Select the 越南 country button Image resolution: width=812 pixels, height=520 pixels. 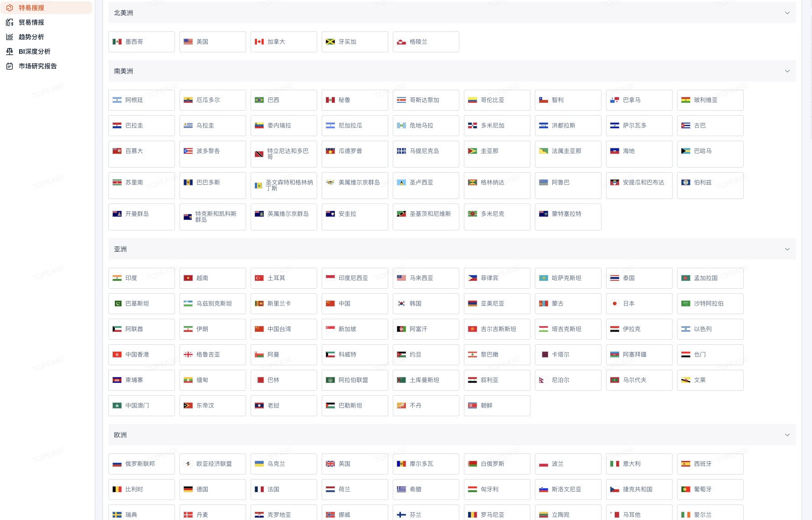tap(212, 278)
